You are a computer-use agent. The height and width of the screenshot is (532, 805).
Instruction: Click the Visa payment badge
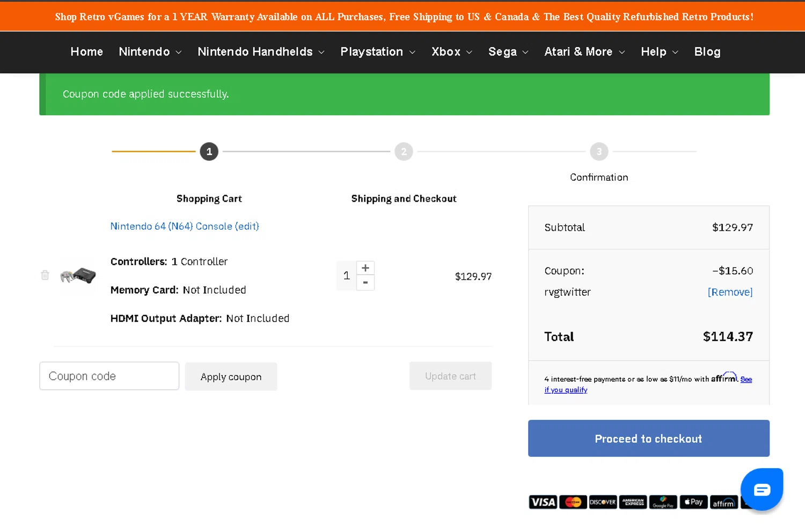[x=543, y=502]
